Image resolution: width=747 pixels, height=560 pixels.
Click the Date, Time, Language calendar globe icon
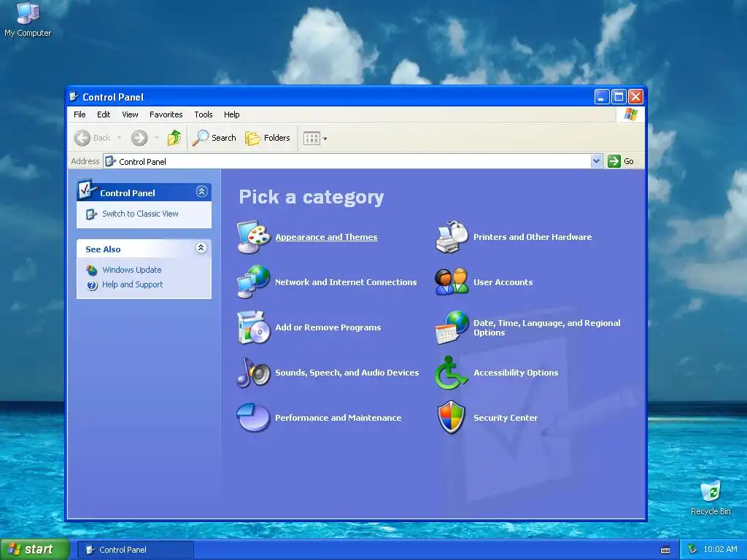(x=452, y=327)
